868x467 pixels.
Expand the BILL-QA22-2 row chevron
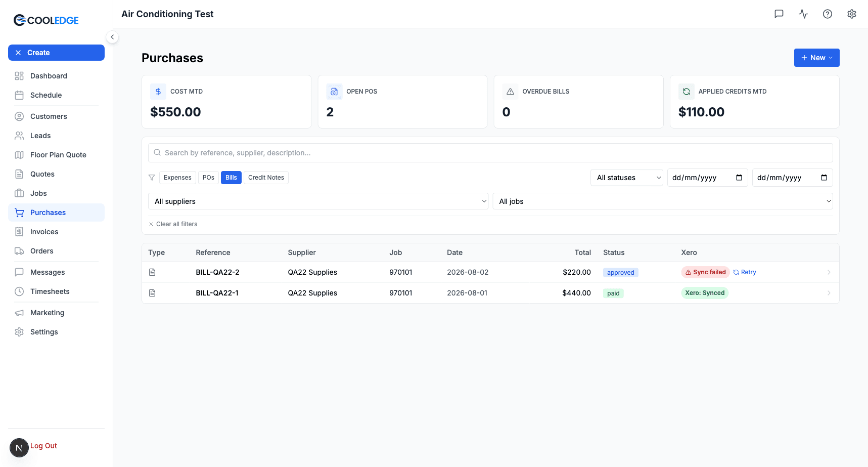coord(829,272)
